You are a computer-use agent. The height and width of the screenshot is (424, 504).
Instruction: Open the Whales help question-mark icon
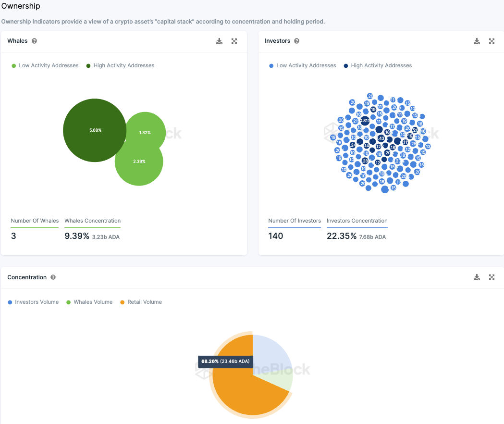click(35, 41)
